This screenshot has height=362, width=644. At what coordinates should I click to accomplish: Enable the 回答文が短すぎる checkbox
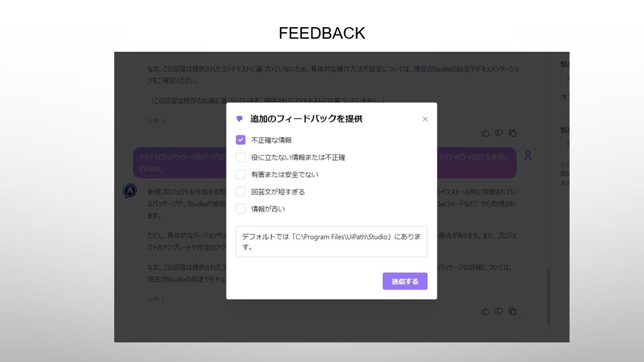pos(240,191)
